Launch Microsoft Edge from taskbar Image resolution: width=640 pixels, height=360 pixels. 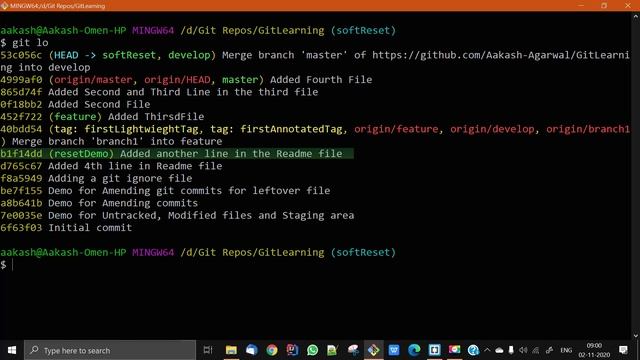pyautogui.click(x=414, y=350)
